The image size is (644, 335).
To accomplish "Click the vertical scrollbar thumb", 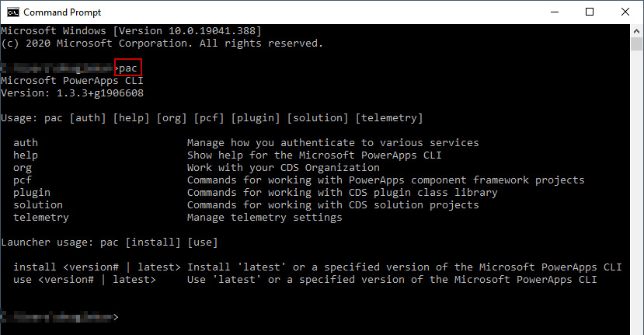I will 636,44.
